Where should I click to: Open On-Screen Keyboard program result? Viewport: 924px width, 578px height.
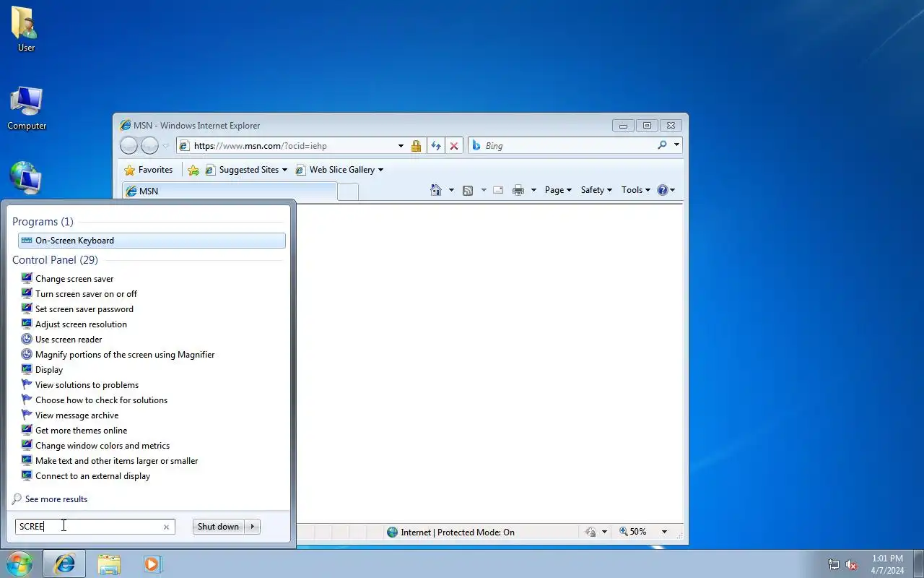152,241
